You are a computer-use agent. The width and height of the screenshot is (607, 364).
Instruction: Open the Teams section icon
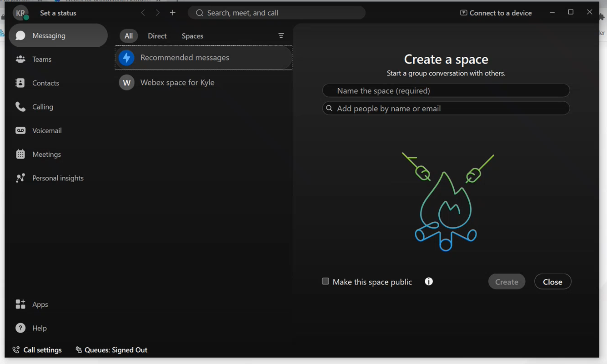20,59
